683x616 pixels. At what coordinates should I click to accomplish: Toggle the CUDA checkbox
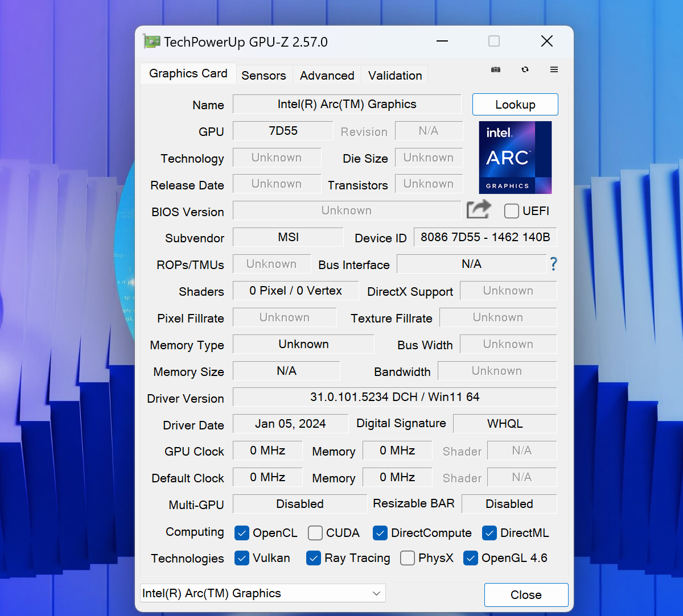315,533
